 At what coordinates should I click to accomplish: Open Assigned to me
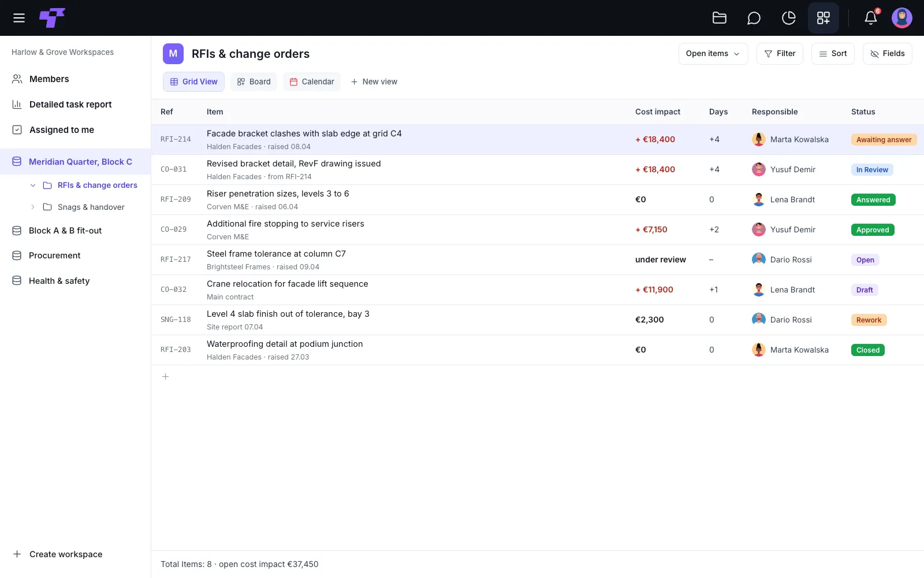[x=62, y=130]
